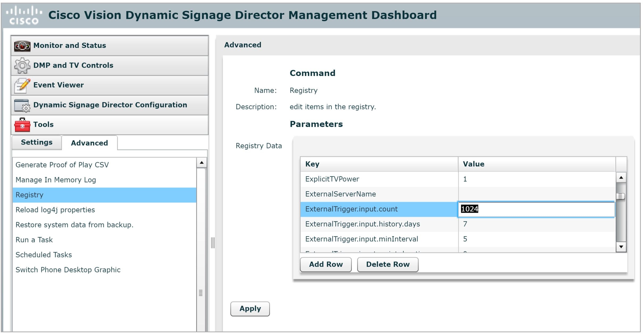Click the red Tools toolbox icon
Screen dimensions: 644x336
tap(22, 125)
